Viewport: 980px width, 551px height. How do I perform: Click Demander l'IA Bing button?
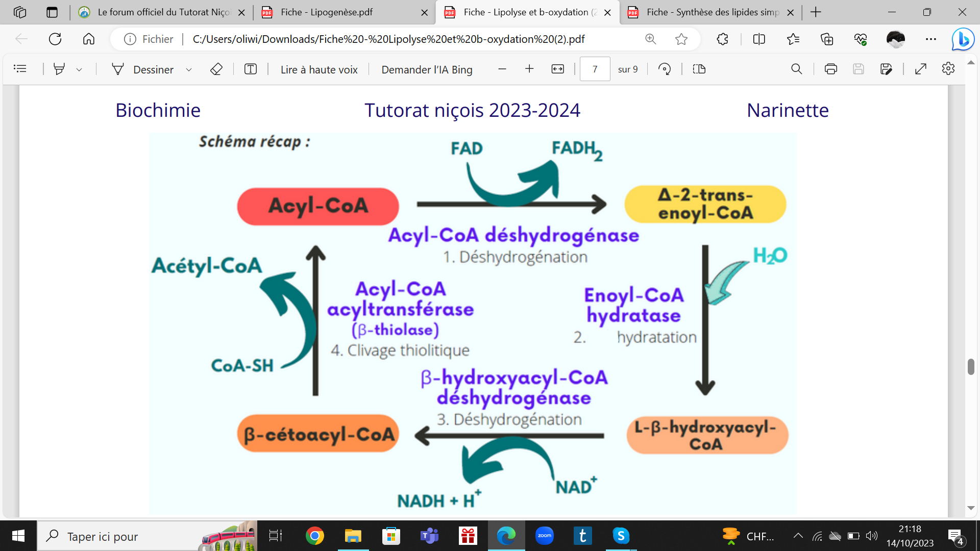[x=427, y=69]
